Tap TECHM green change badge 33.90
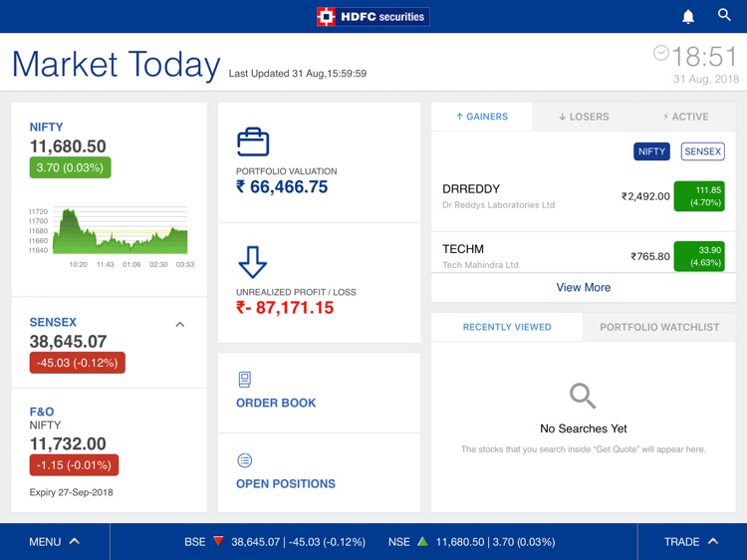This screenshot has height=560, width=747. pyautogui.click(x=699, y=256)
